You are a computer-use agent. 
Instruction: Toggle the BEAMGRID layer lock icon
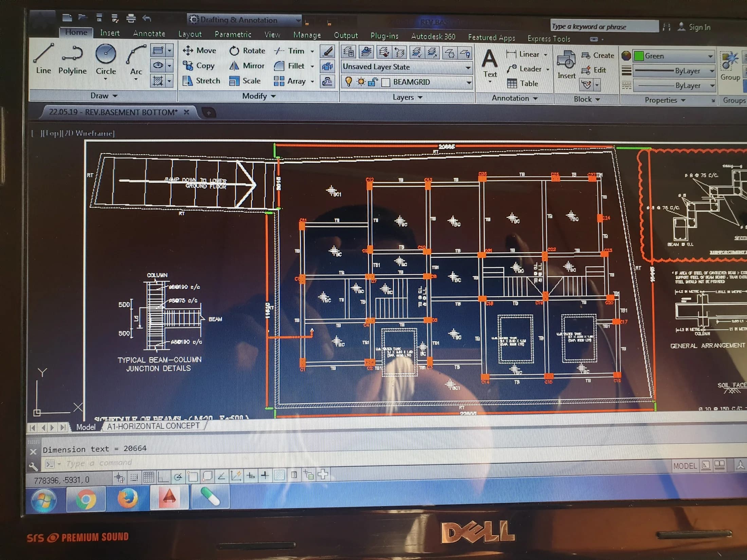372,82
